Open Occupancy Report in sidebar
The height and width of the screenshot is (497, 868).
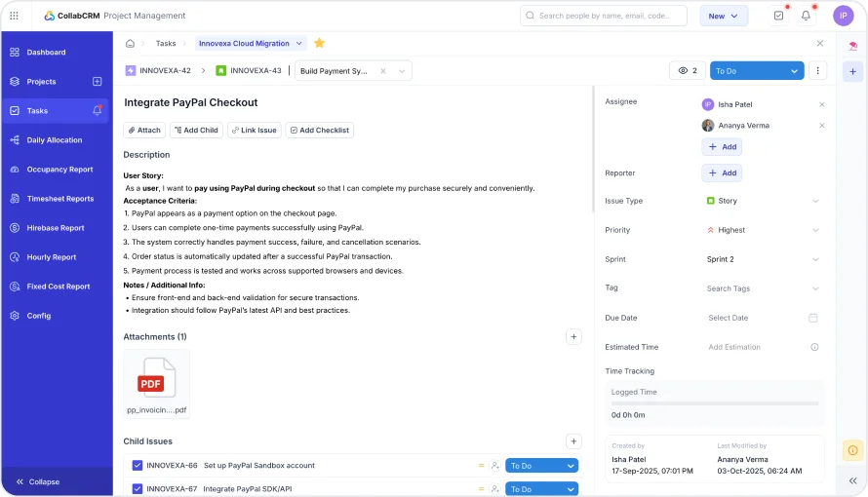[x=56, y=170]
